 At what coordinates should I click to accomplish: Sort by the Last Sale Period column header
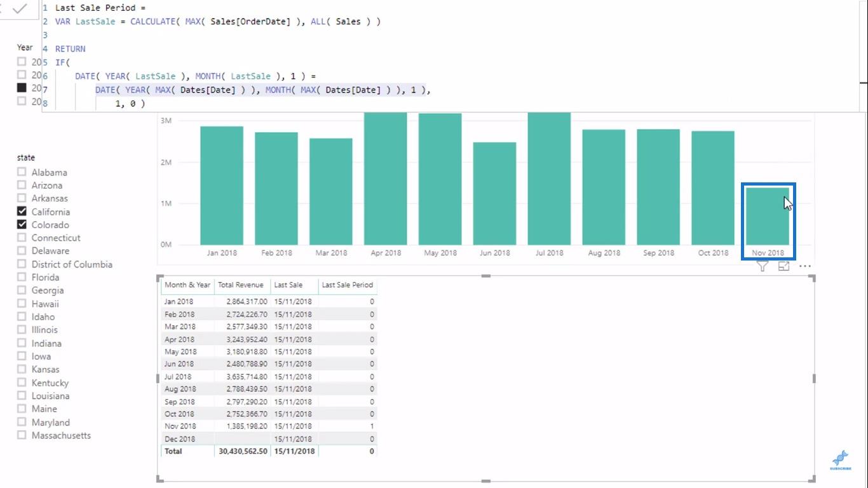click(x=348, y=285)
